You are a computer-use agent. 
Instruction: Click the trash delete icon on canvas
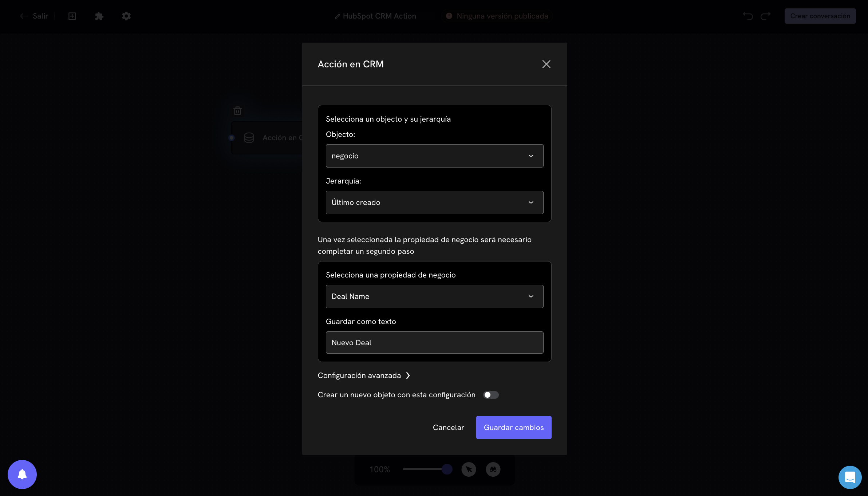click(x=237, y=111)
